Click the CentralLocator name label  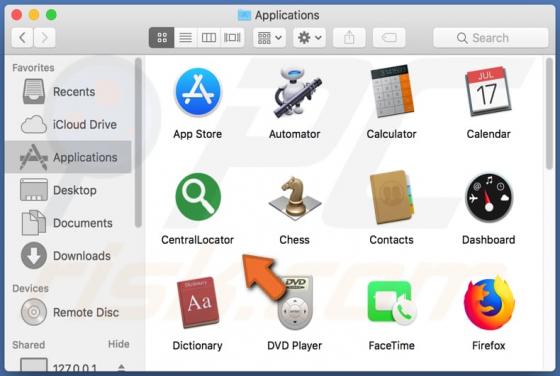(198, 240)
